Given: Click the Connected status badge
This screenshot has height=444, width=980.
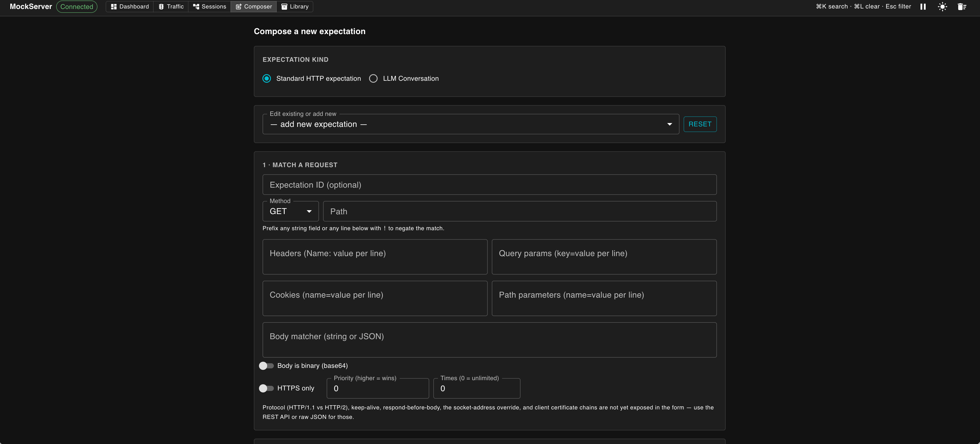Looking at the screenshot, I should tap(77, 6).
